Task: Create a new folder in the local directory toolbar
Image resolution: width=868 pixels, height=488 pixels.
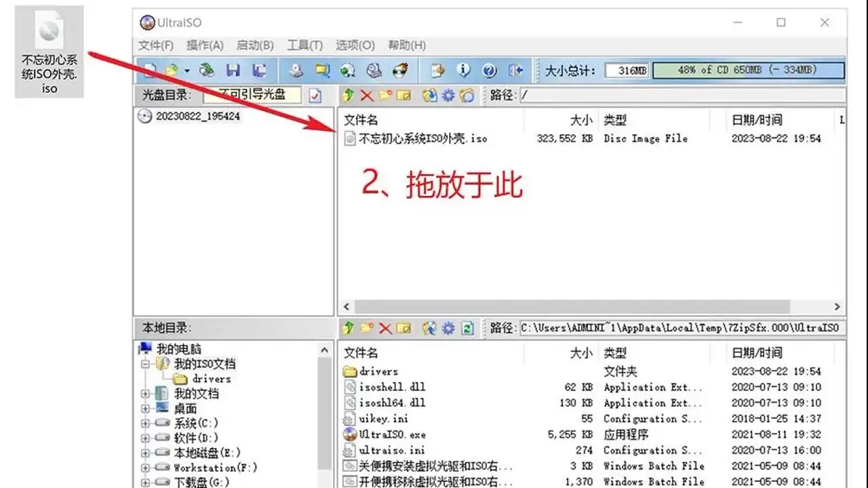Action: (367, 328)
